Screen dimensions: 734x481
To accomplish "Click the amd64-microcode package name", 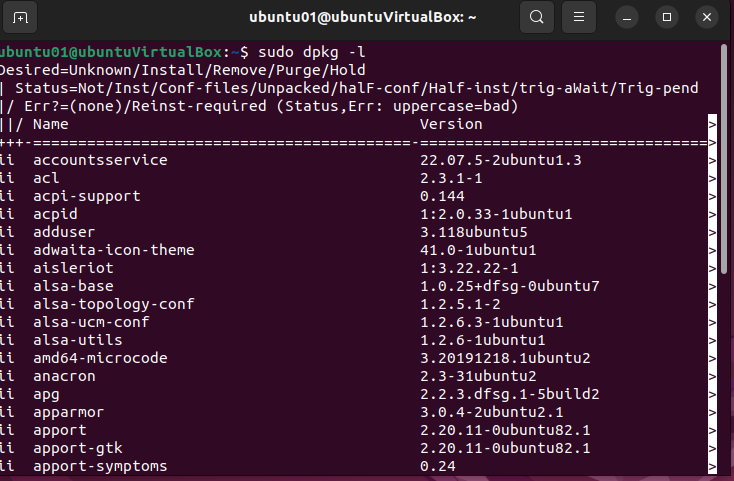I will pyautogui.click(x=100, y=358).
